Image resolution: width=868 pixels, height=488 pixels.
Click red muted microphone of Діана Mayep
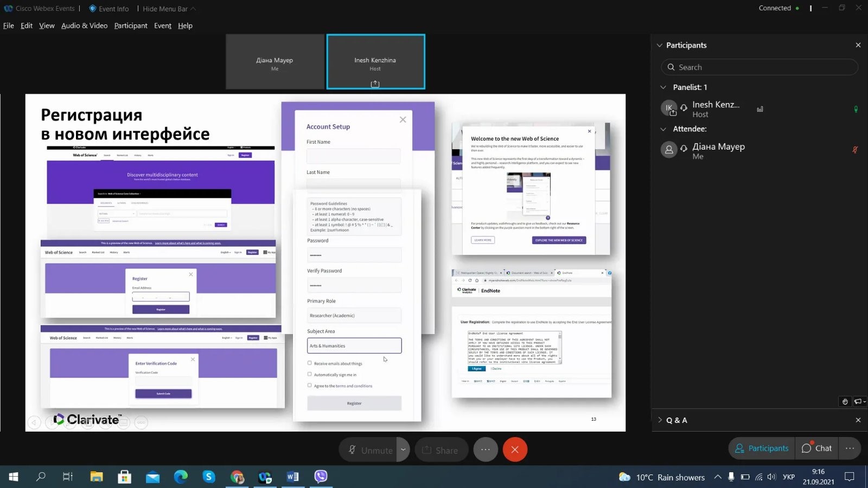tap(855, 150)
